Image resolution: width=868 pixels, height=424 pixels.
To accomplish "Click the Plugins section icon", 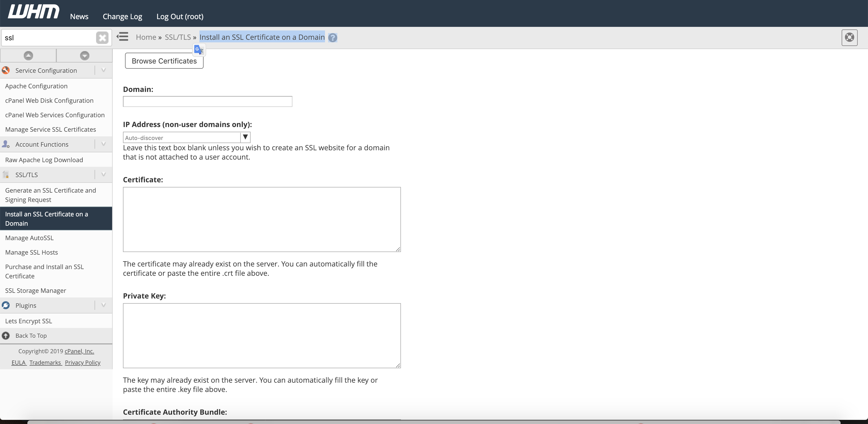I will [x=6, y=305].
